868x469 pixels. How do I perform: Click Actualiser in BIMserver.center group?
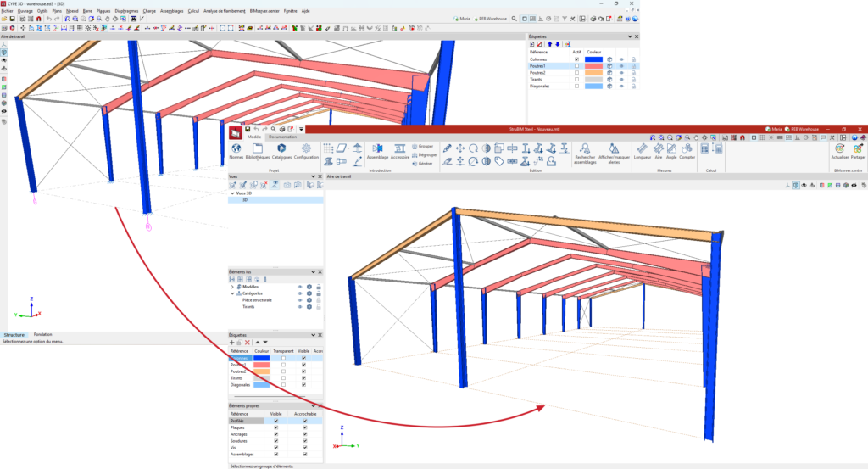click(x=840, y=150)
